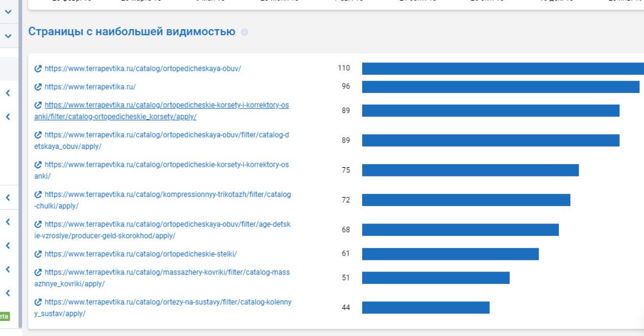Screen dimensions: 644x336
Task: Click external link icon for the kompressionnyy-trikotazh chulki URL
Action: 38,195
